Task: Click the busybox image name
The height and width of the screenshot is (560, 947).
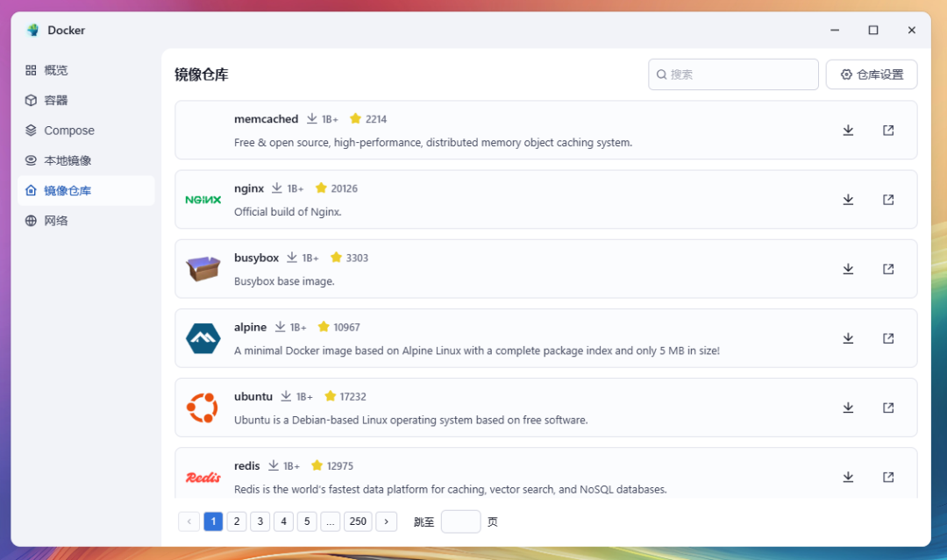Action: pos(257,258)
